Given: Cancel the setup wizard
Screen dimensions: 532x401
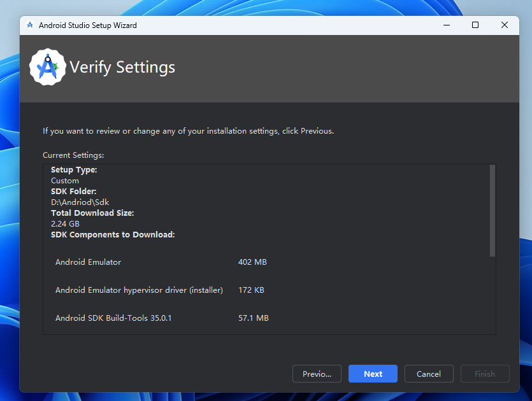Looking at the screenshot, I should [x=429, y=374].
